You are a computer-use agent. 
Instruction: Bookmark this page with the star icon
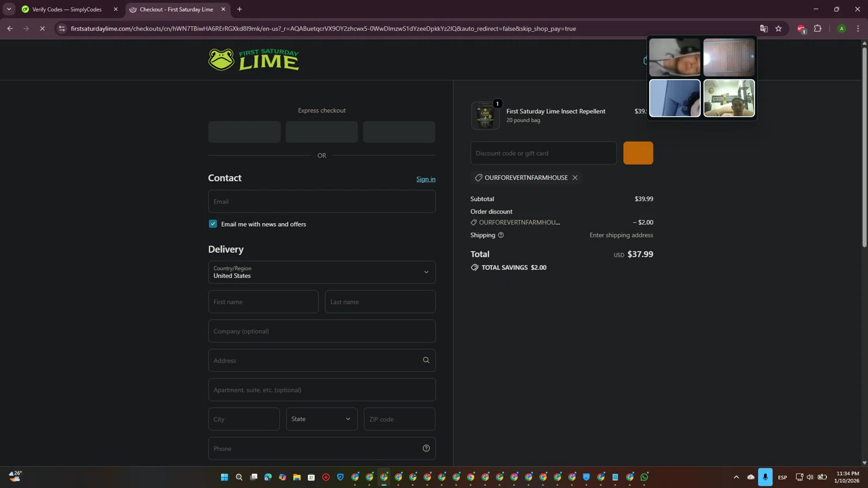(778, 28)
